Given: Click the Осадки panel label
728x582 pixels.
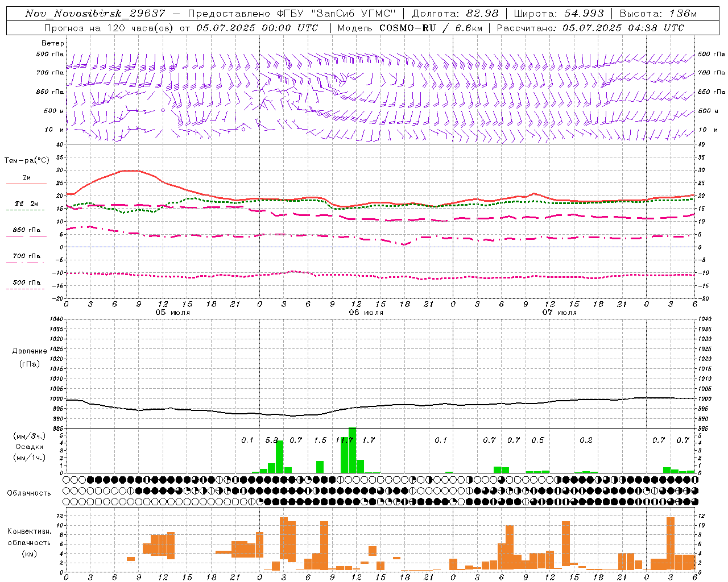Looking at the screenshot, I should (29, 447).
